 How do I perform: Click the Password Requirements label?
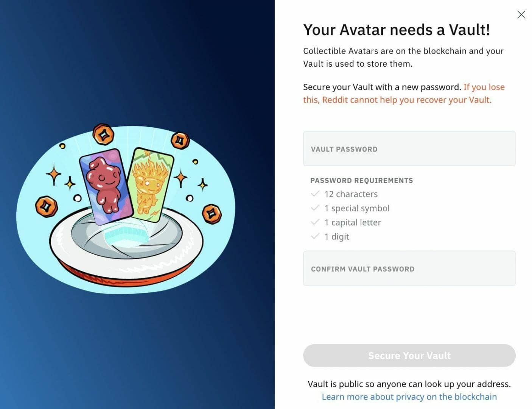click(361, 180)
